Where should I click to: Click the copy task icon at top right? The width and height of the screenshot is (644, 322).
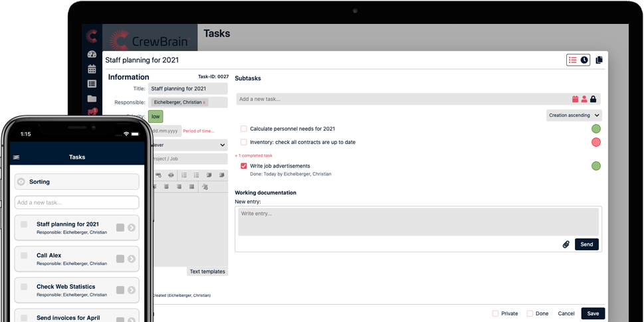click(599, 60)
